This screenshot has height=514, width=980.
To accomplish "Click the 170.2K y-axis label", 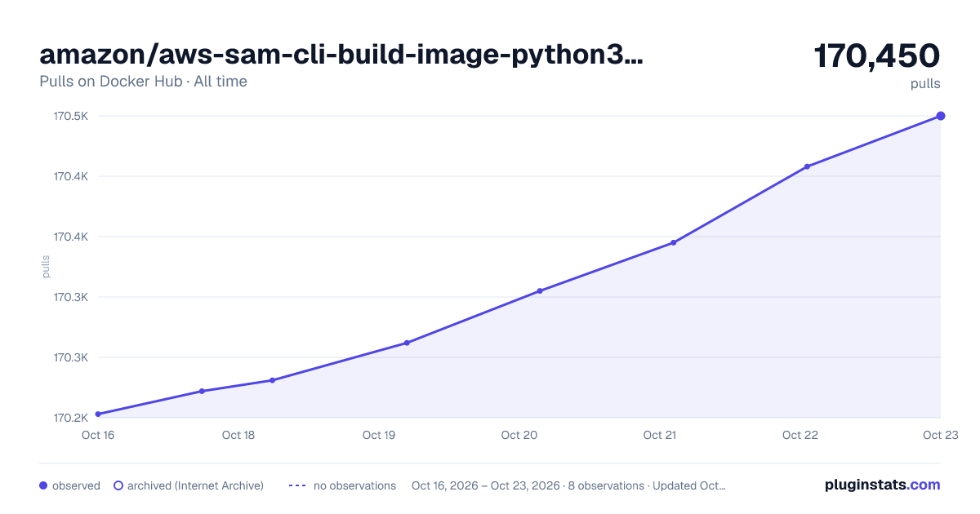I will [x=71, y=418].
